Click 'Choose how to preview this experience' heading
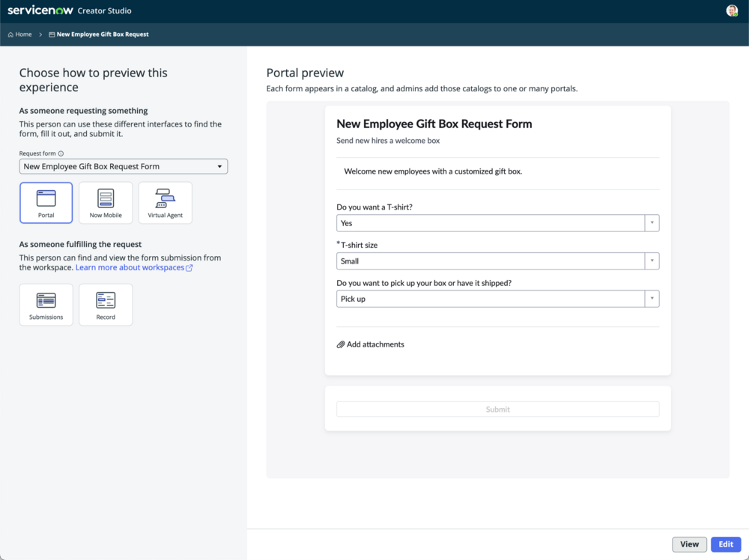The height and width of the screenshot is (560, 749). click(x=93, y=79)
